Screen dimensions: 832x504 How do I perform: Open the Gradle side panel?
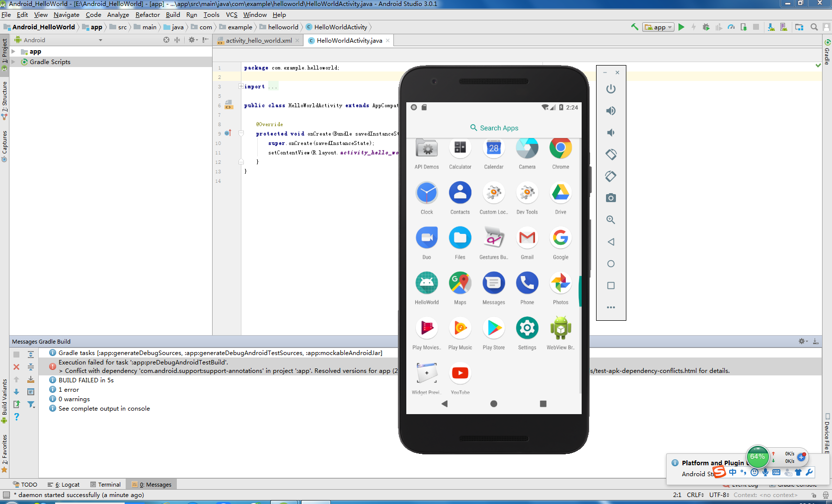click(828, 52)
